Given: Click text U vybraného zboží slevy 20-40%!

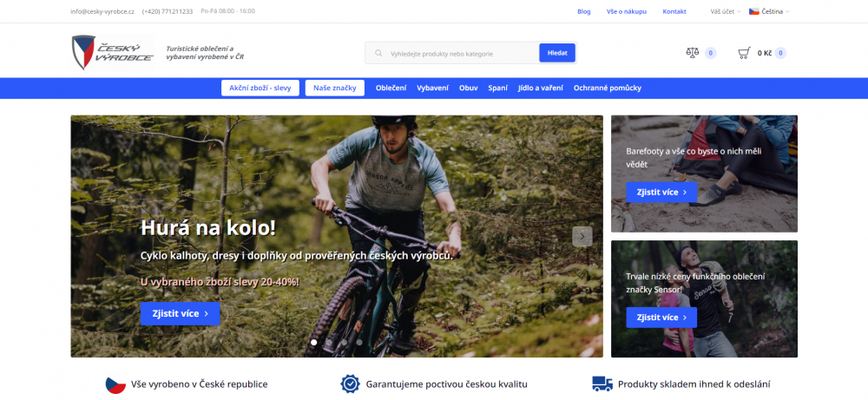Looking at the screenshot, I should coord(220,282).
